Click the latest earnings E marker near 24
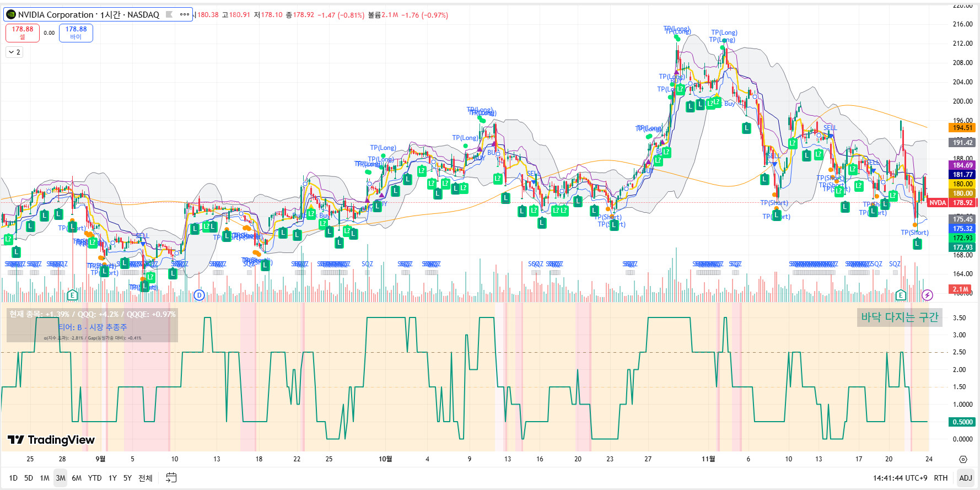The width and height of the screenshot is (980, 490). pos(901,295)
